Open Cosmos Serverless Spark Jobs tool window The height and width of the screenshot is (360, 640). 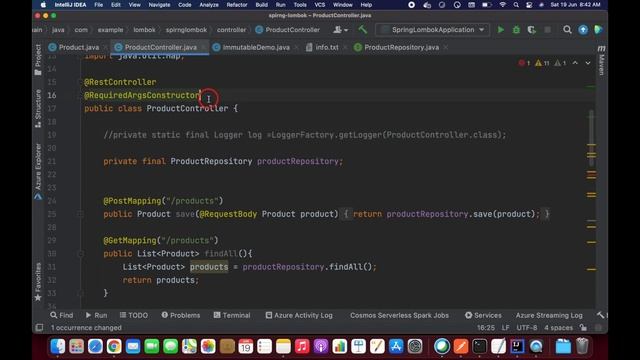point(399,316)
